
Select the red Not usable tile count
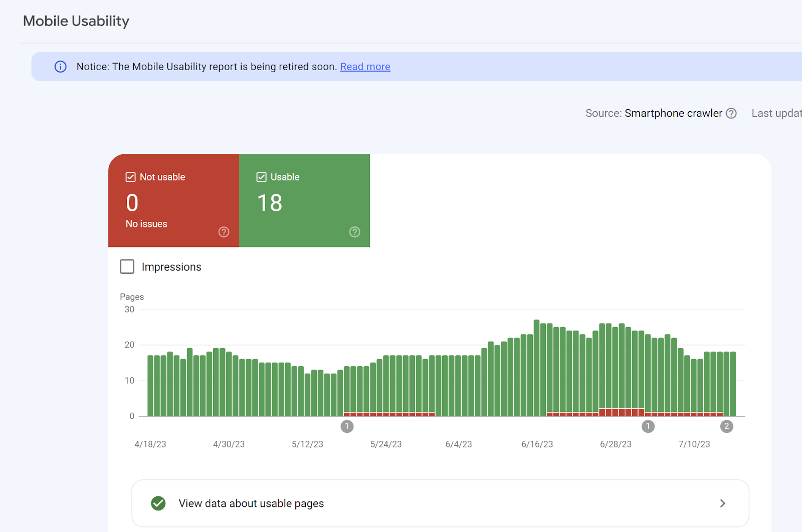pos(132,203)
